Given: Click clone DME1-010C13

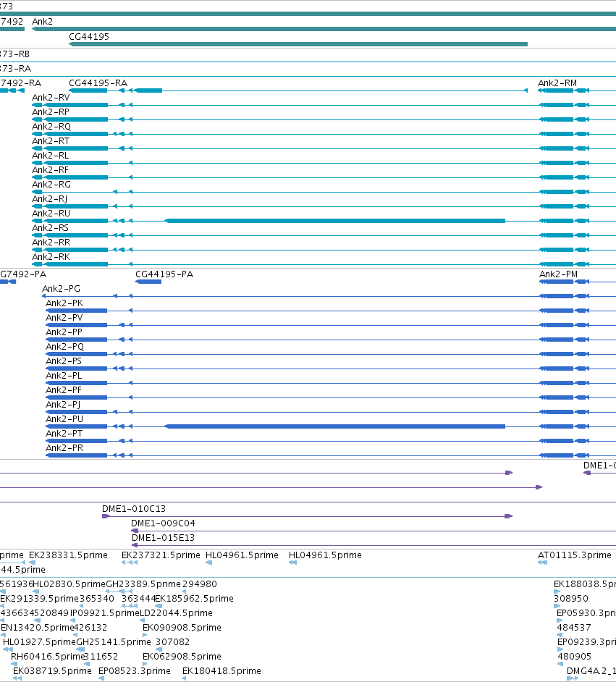Looking at the screenshot, I should tap(134, 508).
